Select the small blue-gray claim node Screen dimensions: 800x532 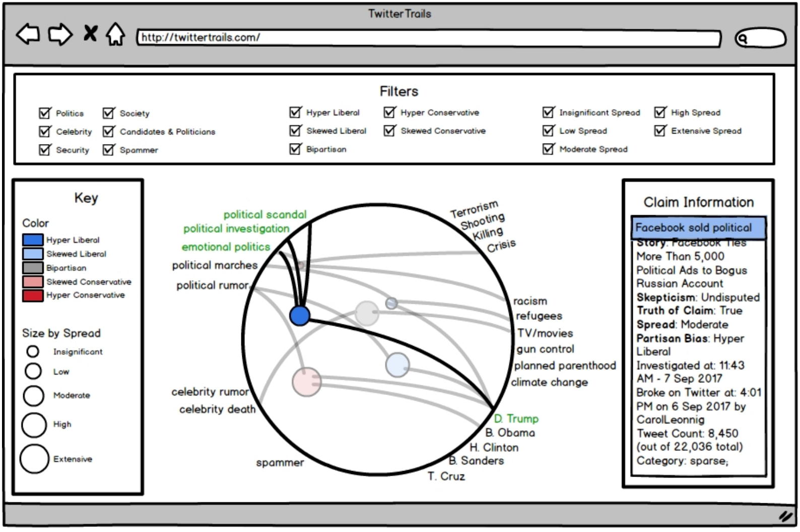click(x=391, y=303)
